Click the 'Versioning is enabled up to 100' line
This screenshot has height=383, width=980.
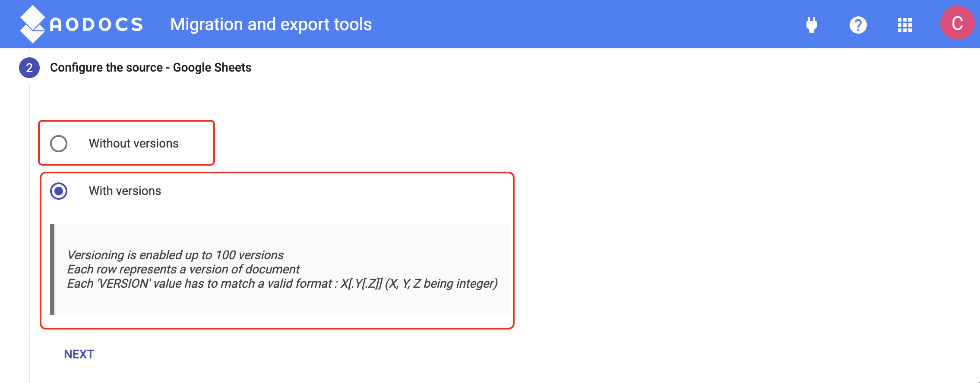click(x=175, y=255)
